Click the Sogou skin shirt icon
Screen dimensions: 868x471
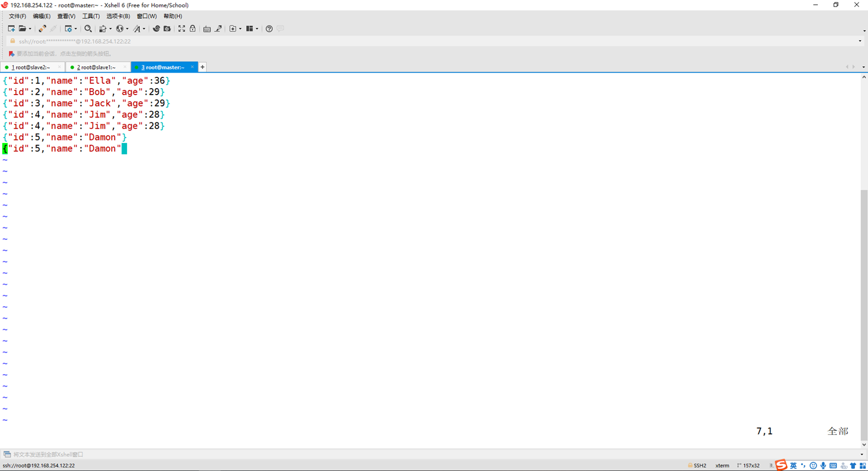(x=853, y=466)
